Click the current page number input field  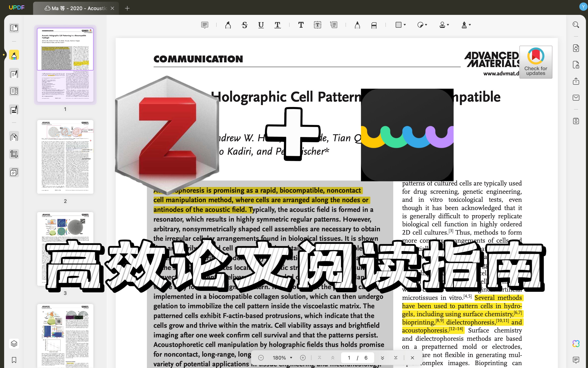click(x=349, y=357)
